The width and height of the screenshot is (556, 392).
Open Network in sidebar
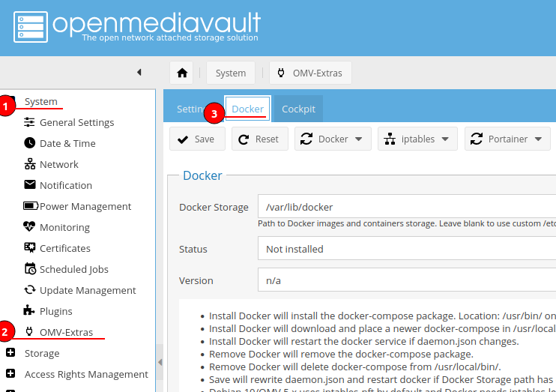coord(59,164)
